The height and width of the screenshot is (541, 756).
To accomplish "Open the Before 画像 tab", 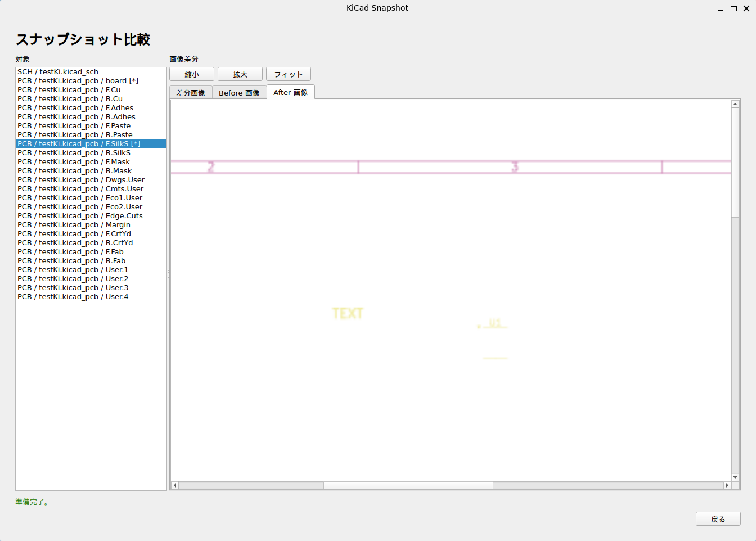I will click(x=239, y=93).
